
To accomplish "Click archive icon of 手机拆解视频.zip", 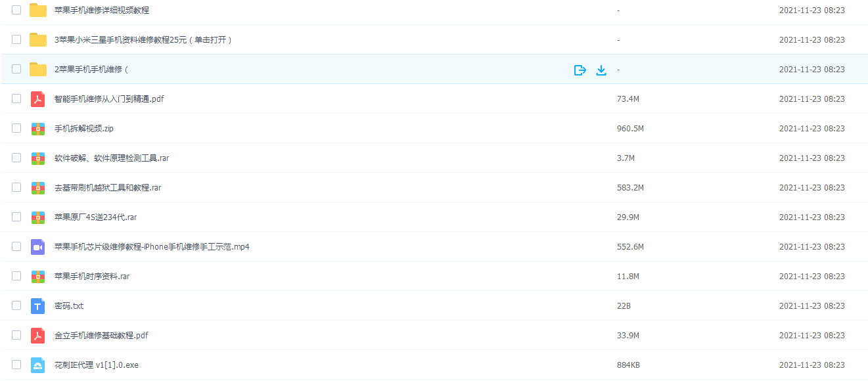I will click(x=38, y=129).
